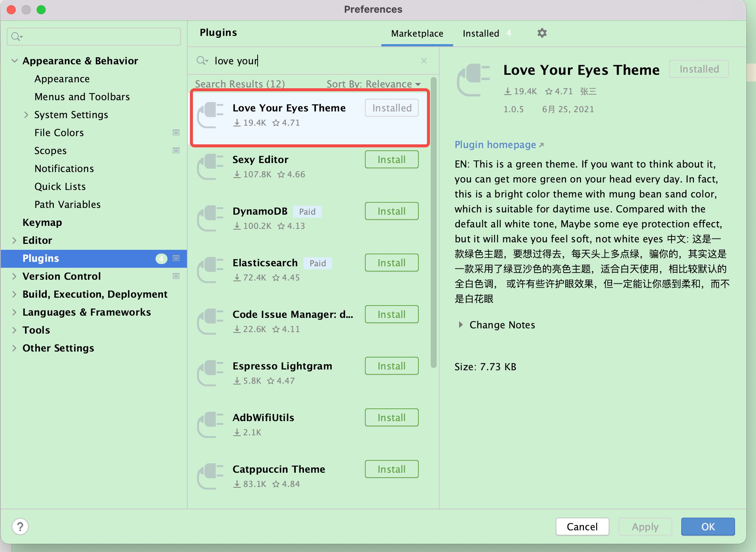
Task: Select Keymap menu item
Action: (42, 223)
